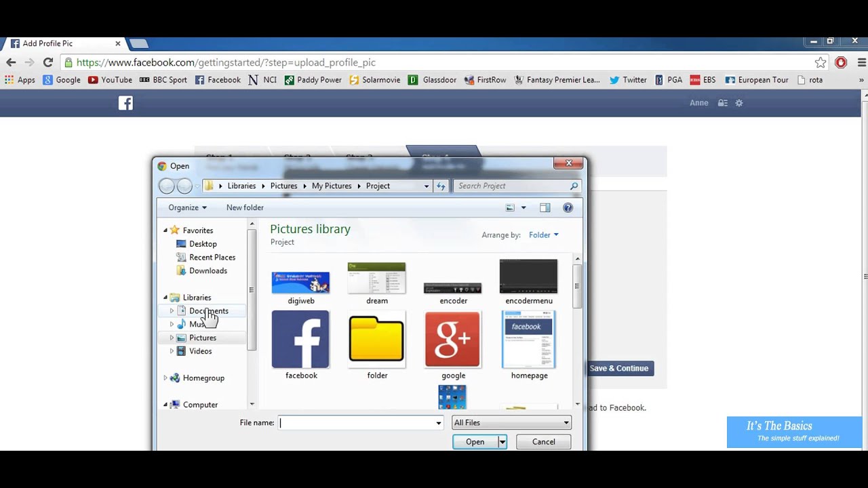The width and height of the screenshot is (868, 488).
Task: Click Libraries in dialog breadcrumb path
Action: 241,186
